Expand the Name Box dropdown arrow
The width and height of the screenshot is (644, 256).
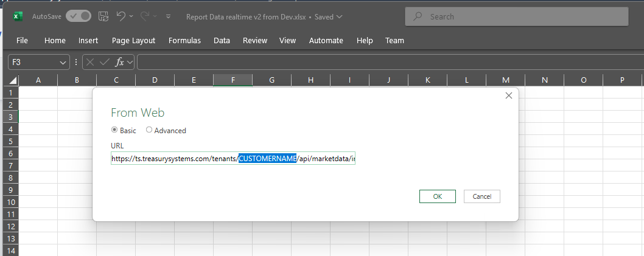click(x=63, y=63)
